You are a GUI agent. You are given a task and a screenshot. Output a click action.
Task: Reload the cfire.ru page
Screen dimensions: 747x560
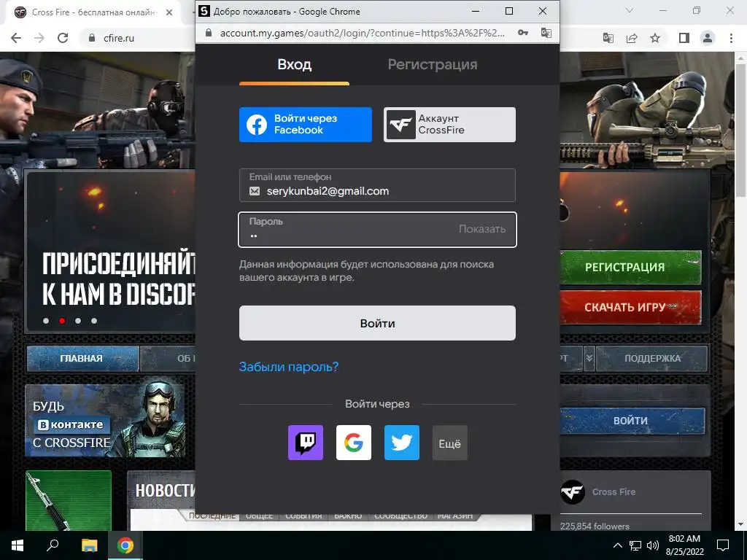coord(63,38)
